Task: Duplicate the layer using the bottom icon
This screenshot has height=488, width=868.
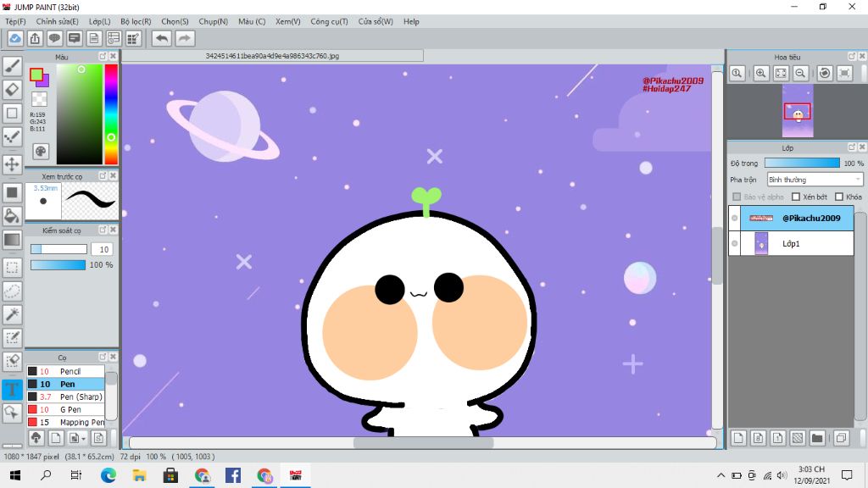Action: [x=841, y=438]
